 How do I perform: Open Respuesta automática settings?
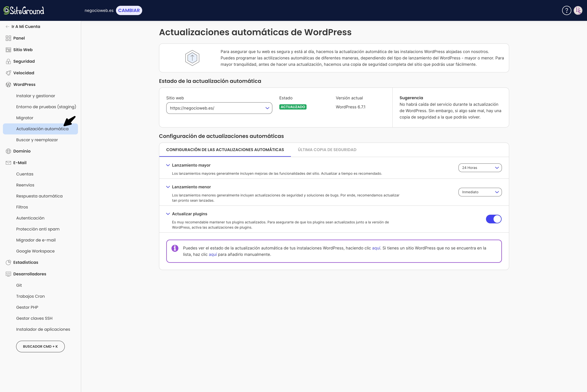[x=39, y=196]
